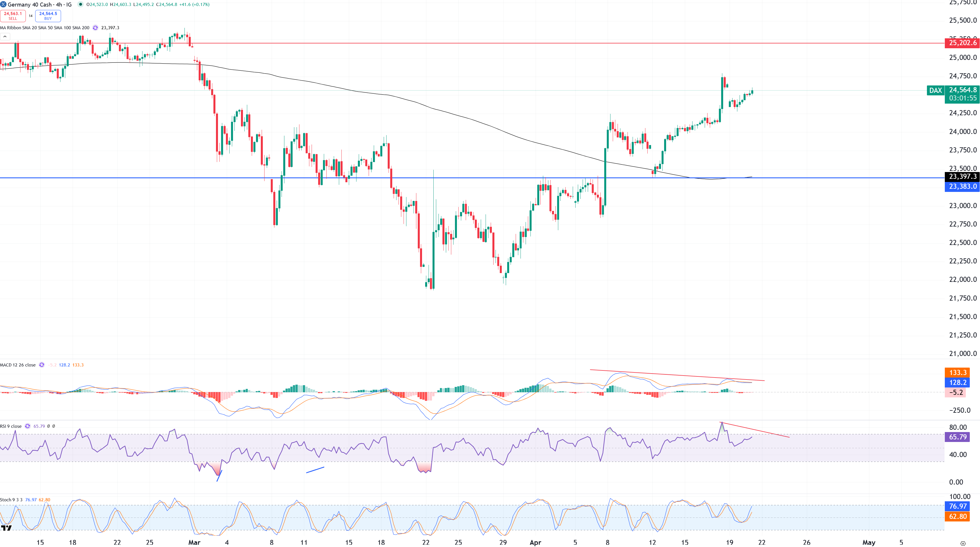Image resolution: width=980 pixels, height=547 pixels.
Task: Open time axis settings gear icon
Action: point(962,543)
